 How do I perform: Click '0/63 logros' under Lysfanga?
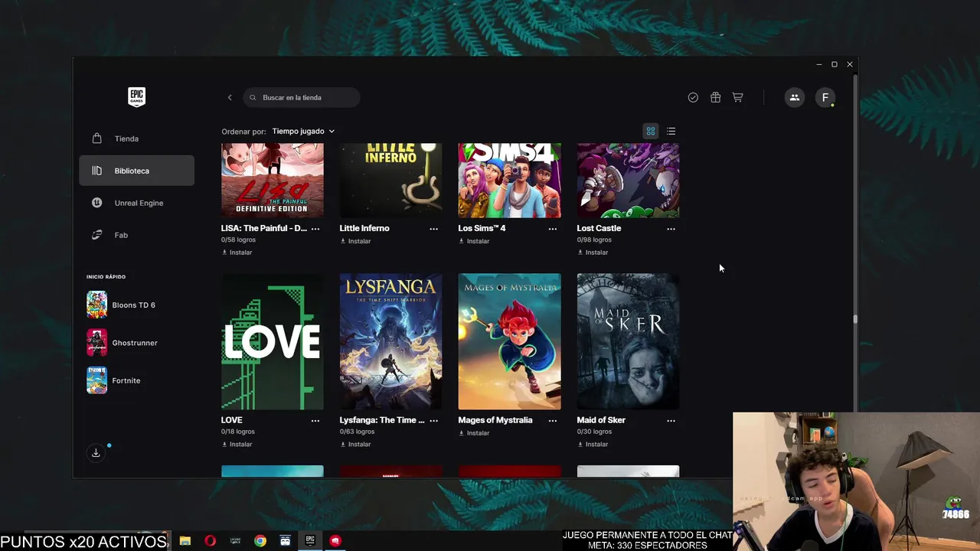tap(357, 432)
